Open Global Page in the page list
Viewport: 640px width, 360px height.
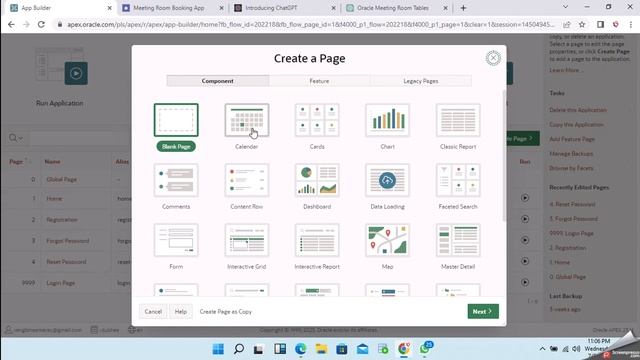click(62, 179)
